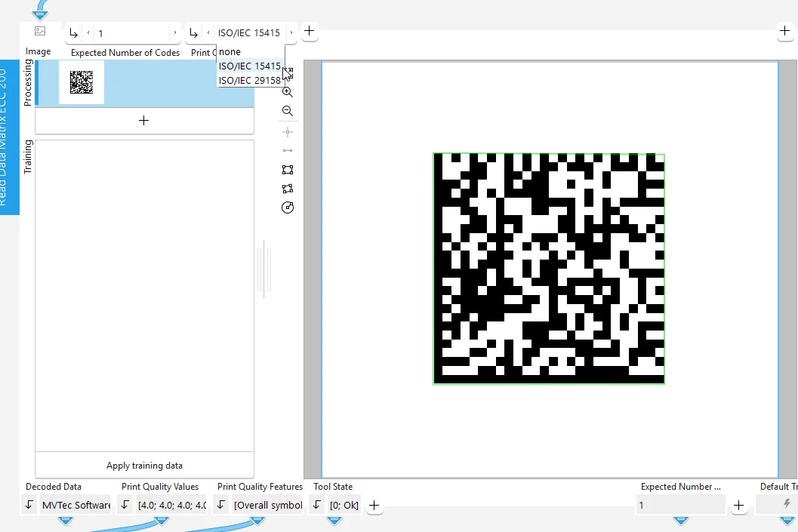Click the link arrow beside Tool State
The image size is (798, 532).
pos(317,505)
